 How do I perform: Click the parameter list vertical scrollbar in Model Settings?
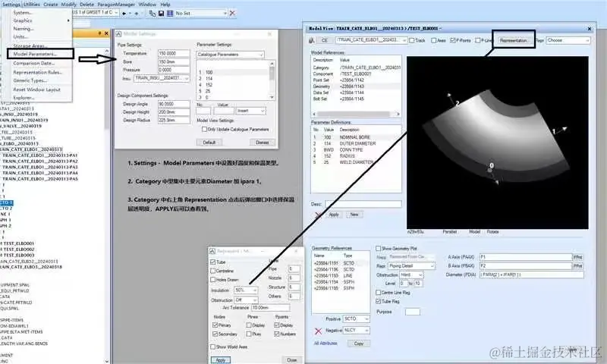point(272,80)
